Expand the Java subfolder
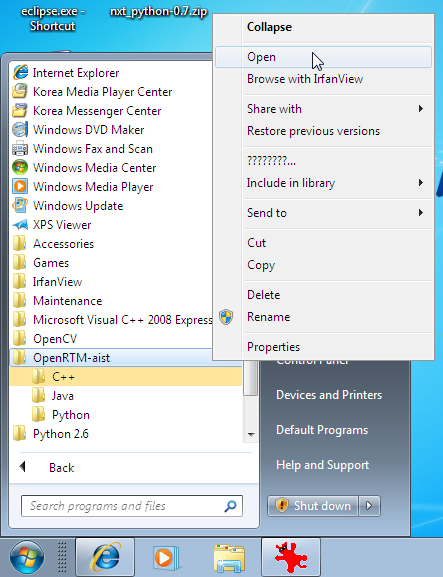Viewport: 443px width, 577px height. click(x=126, y=396)
